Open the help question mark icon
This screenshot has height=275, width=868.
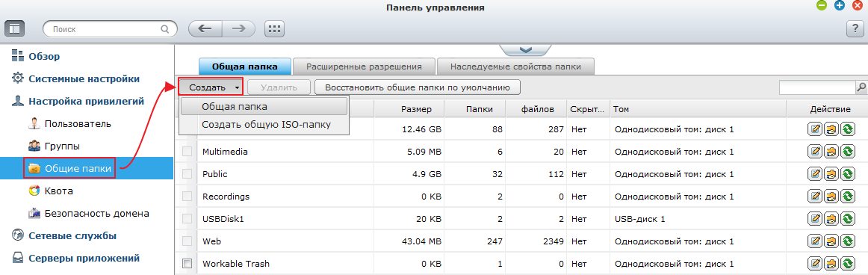pos(855,29)
